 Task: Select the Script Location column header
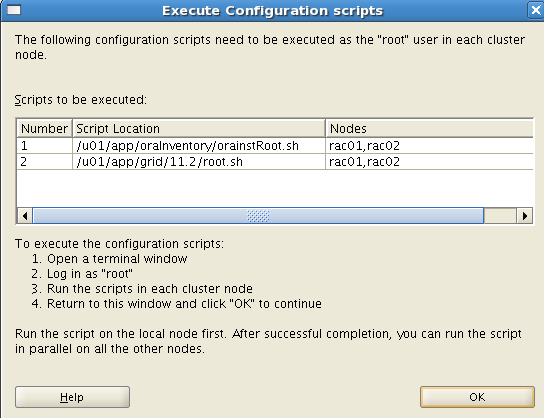[x=199, y=128]
